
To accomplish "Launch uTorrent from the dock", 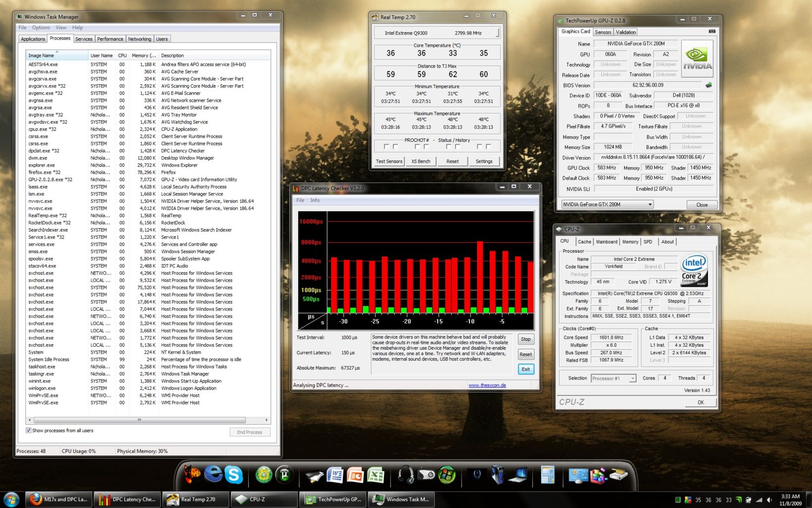I will coord(285,475).
